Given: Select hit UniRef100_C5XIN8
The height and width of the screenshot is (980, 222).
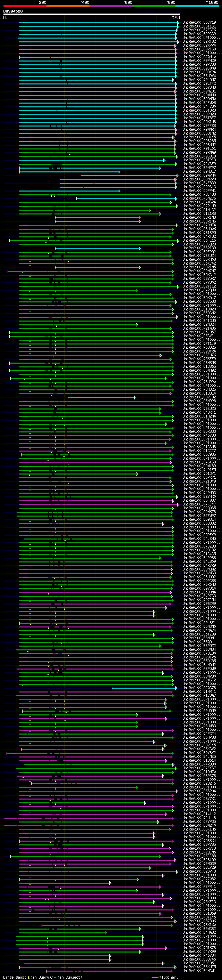Looking at the screenshot, I should (x=199, y=122).
